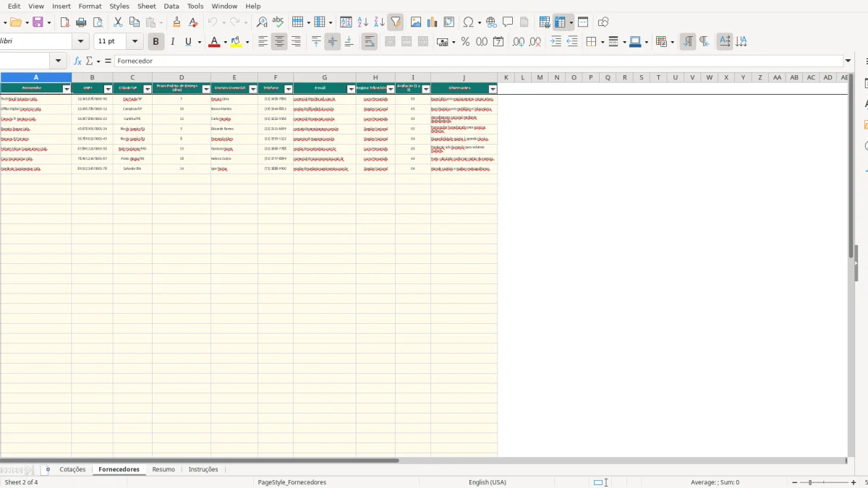Viewport: 868px width, 488px height.
Task: Open the Format menu
Action: [90, 6]
